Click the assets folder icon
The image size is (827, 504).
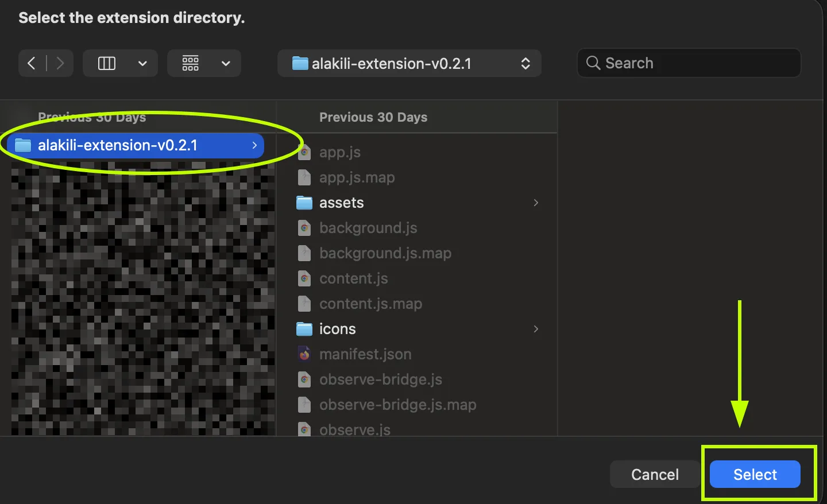pyautogui.click(x=304, y=203)
